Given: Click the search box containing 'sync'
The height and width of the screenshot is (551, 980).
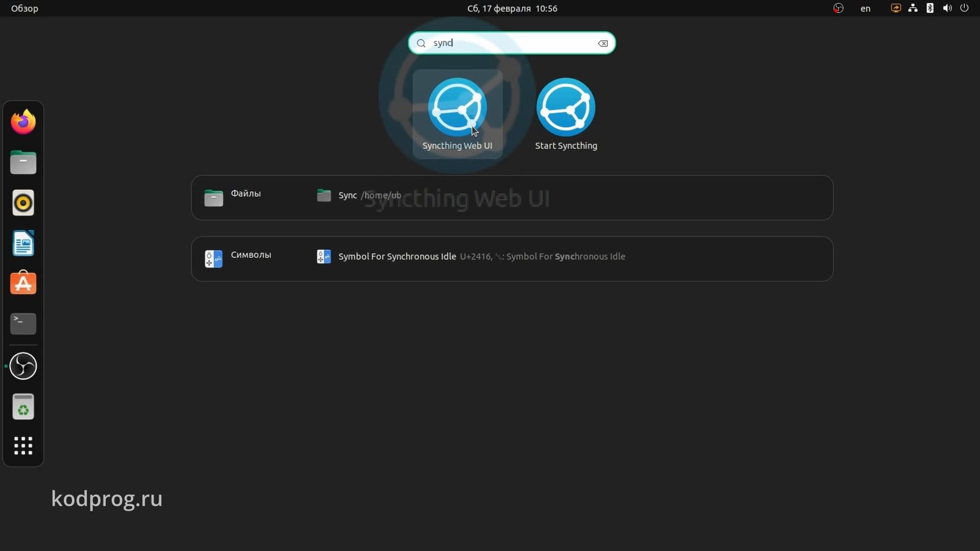Looking at the screenshot, I should click(x=511, y=43).
